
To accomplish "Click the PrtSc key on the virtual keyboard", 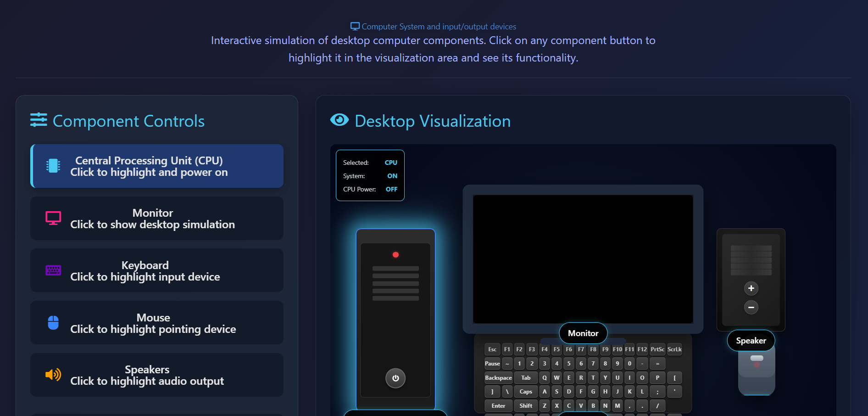I will [657, 349].
